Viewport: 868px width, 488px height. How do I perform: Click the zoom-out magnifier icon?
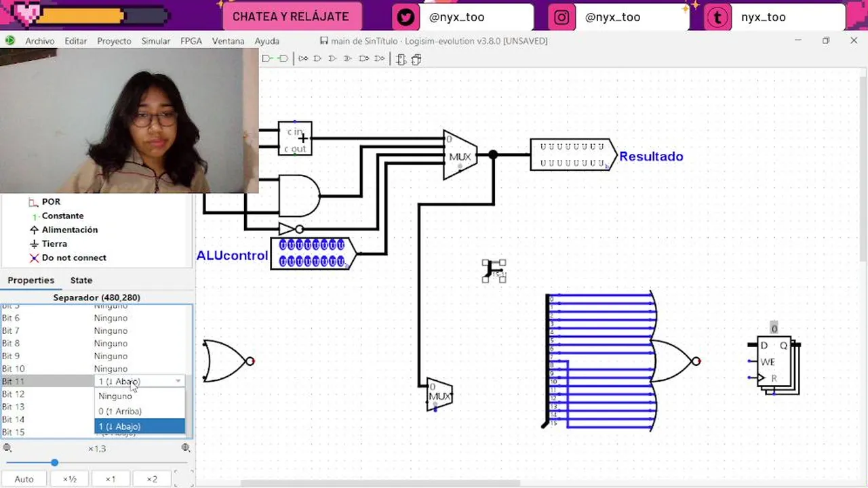(x=7, y=448)
